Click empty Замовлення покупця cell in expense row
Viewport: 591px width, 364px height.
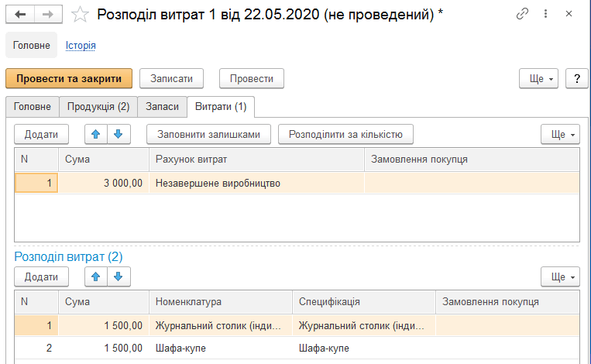472,183
